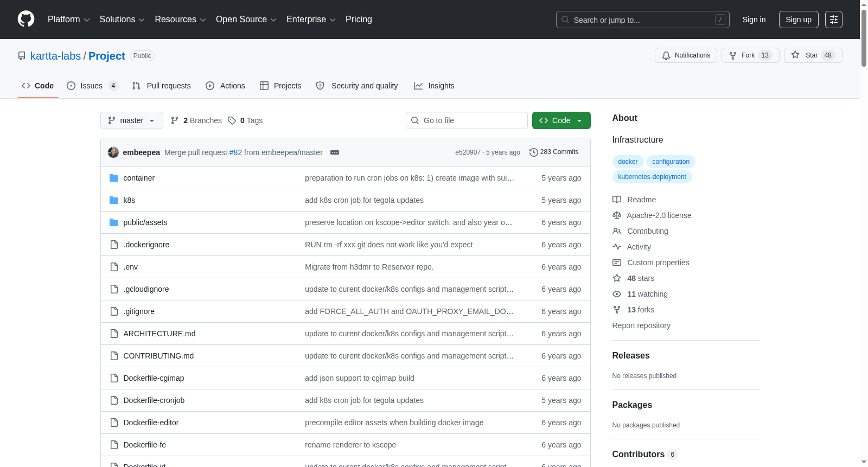Open the .dockerignore file

coord(146,245)
